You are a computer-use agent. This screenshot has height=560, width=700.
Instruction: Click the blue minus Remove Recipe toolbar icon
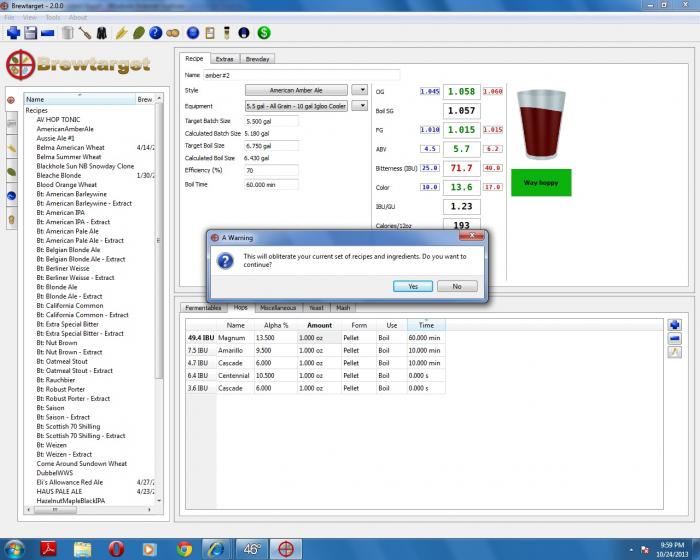pos(47,33)
